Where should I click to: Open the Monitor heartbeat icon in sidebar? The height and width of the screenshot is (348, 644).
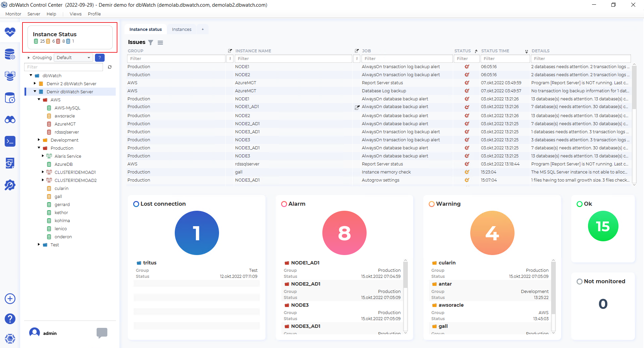[x=10, y=32]
